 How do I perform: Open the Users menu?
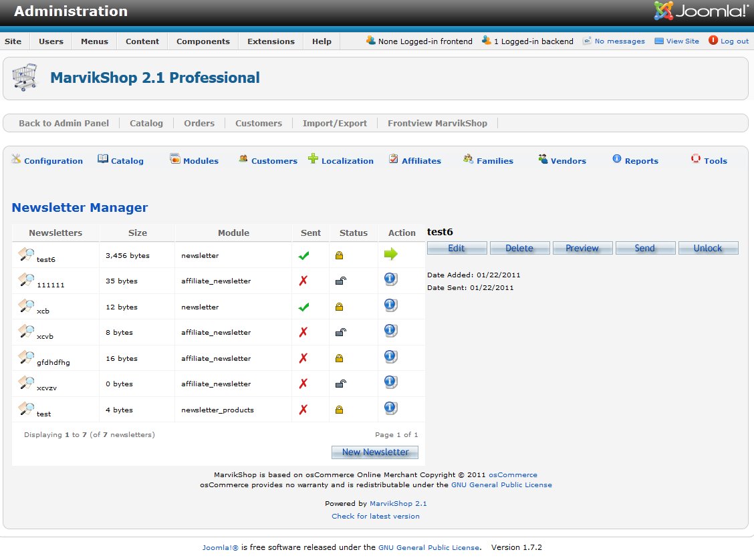(x=51, y=41)
